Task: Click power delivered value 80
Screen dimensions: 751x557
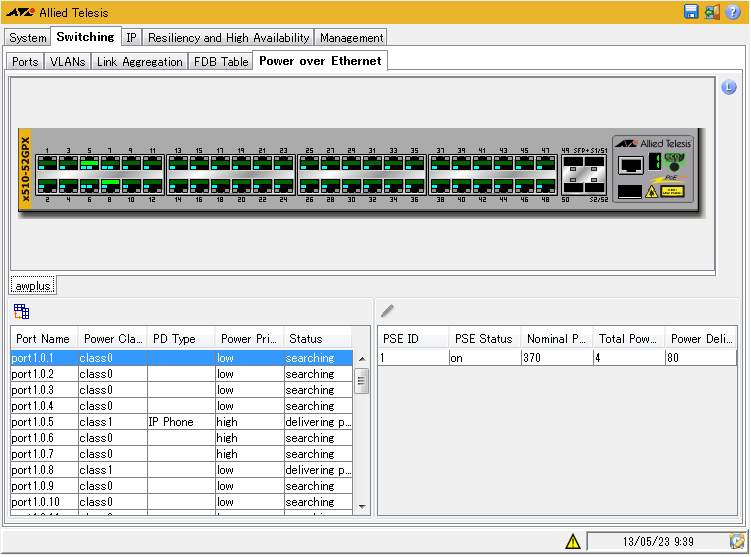Action: [701, 358]
